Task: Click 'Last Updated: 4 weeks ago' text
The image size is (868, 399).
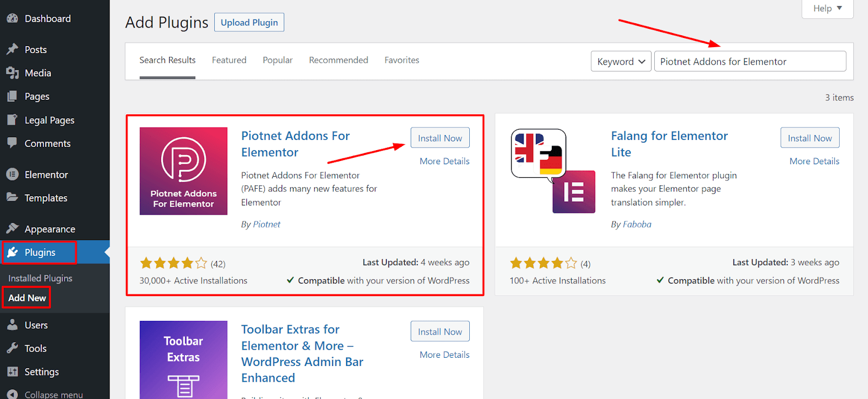Action: click(x=416, y=262)
